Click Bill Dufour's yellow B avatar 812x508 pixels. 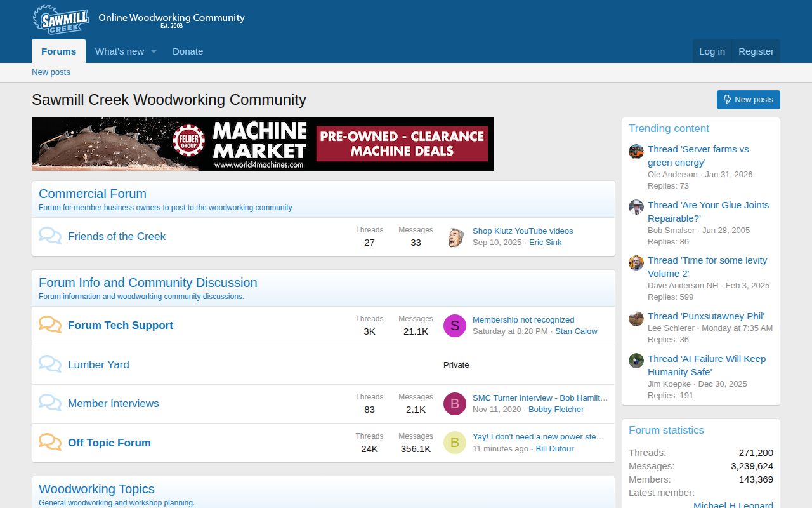pos(454,443)
